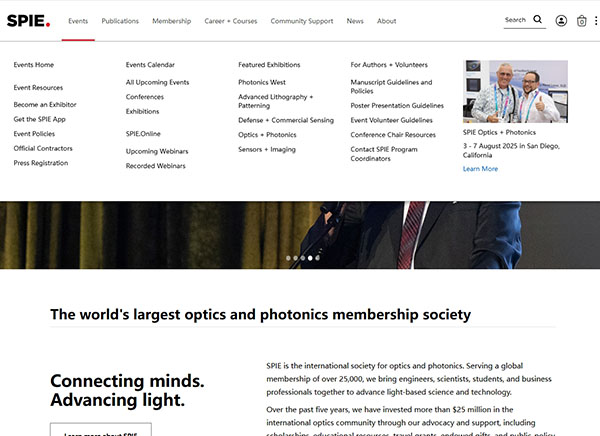Select the second carousel dot
Viewport: 600px width, 436px height.
point(295,258)
